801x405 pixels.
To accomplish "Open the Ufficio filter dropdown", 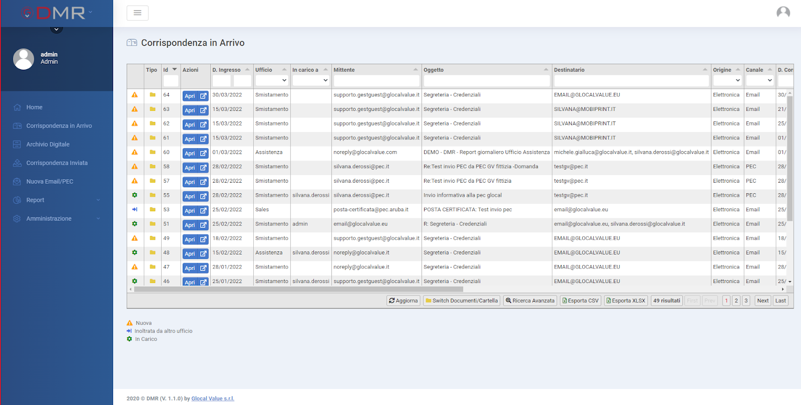I will (x=270, y=80).
